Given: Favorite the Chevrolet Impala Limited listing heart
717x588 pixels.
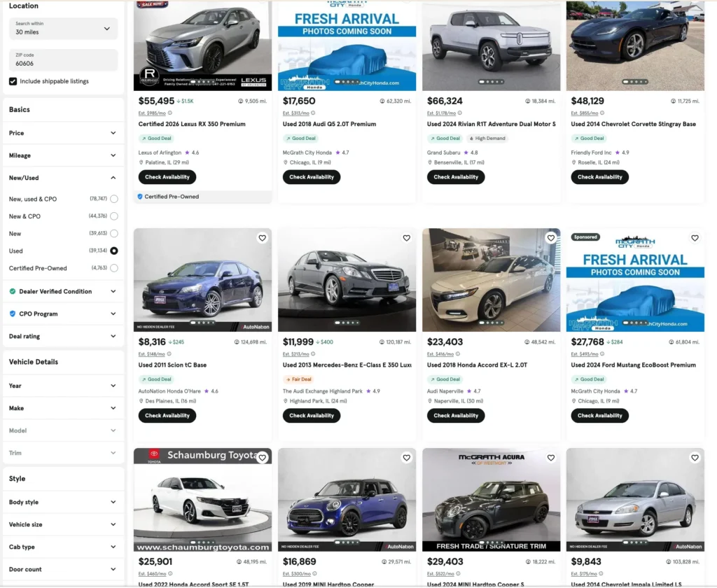Looking at the screenshot, I should (x=695, y=458).
